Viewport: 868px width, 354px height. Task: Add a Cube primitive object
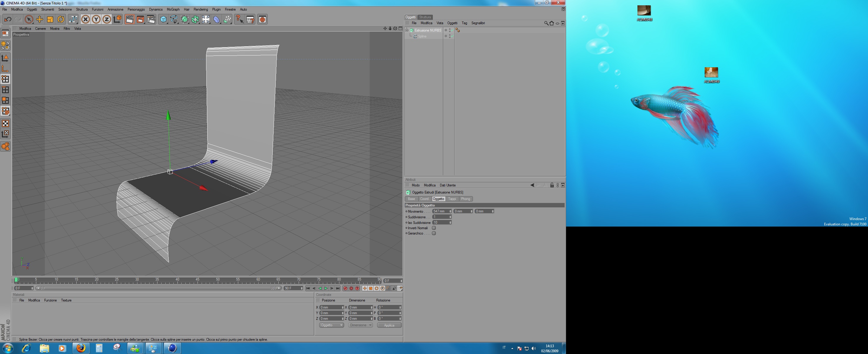(163, 19)
